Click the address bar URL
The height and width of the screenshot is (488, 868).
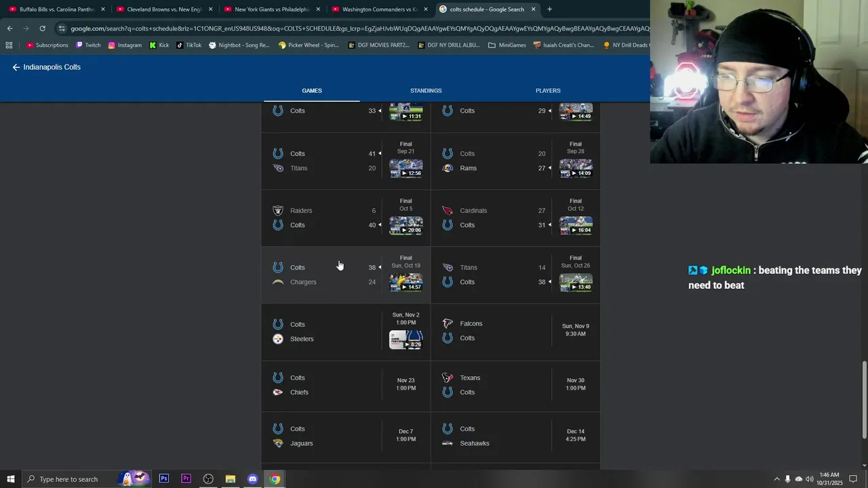pos(359,28)
